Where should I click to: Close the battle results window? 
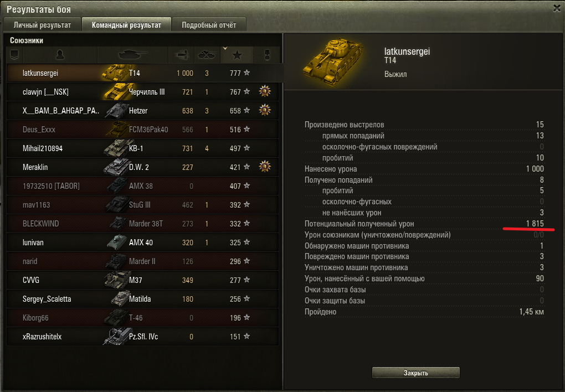[557, 8]
